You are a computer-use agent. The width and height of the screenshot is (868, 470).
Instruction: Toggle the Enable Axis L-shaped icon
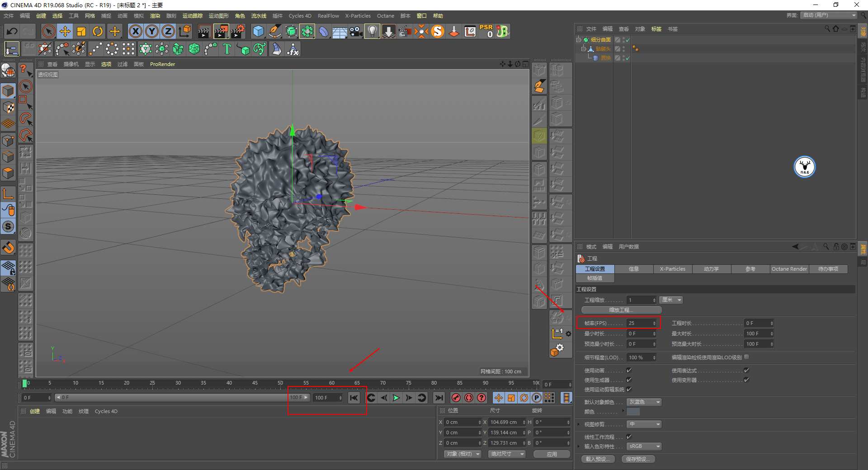tap(8, 194)
